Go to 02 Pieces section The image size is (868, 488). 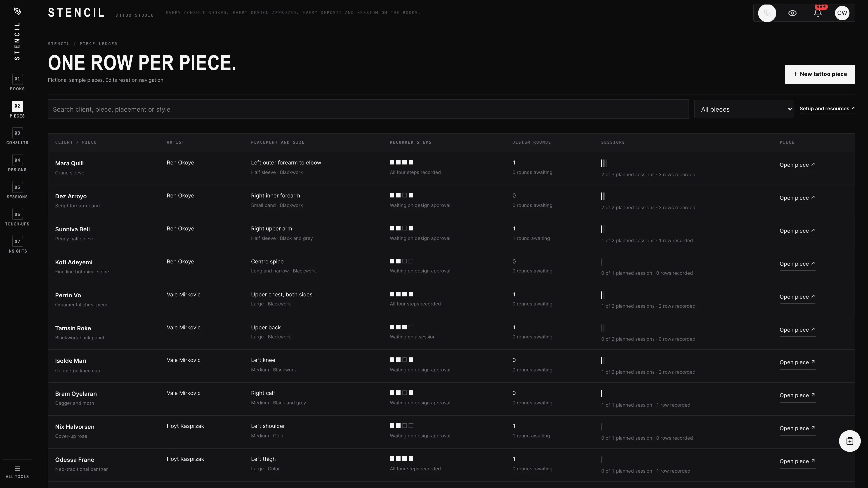(17, 109)
